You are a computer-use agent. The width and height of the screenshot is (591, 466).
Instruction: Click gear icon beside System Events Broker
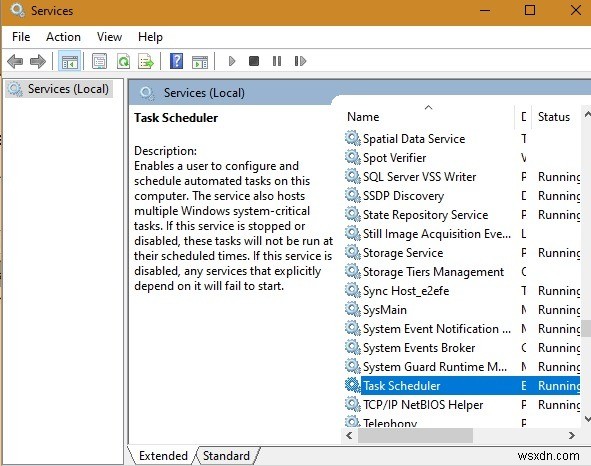(353, 347)
